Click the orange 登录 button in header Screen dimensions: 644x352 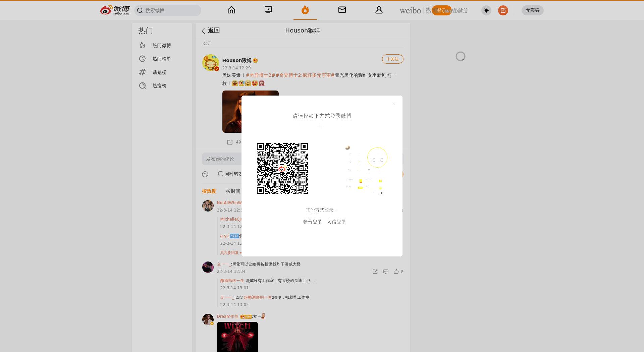coord(441,10)
